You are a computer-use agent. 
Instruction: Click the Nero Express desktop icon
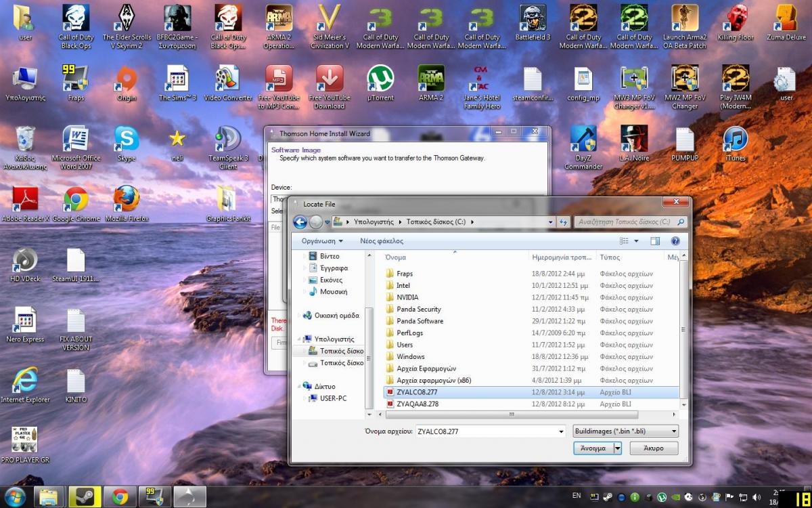(25, 325)
